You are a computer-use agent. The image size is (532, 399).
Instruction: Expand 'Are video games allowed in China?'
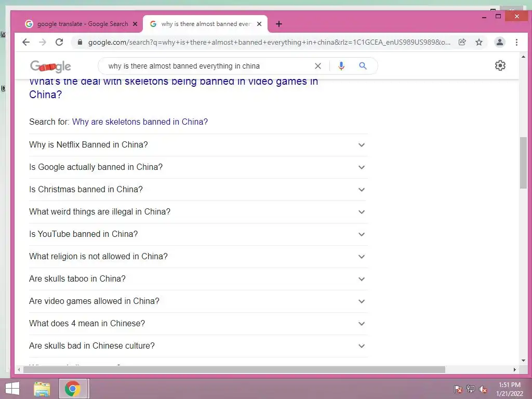pyautogui.click(x=198, y=301)
